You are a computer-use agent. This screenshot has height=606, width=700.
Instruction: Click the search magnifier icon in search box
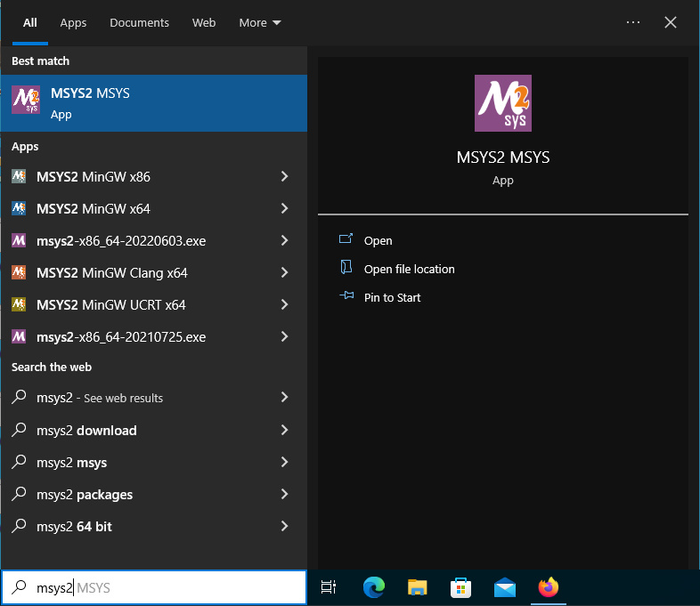(x=19, y=587)
